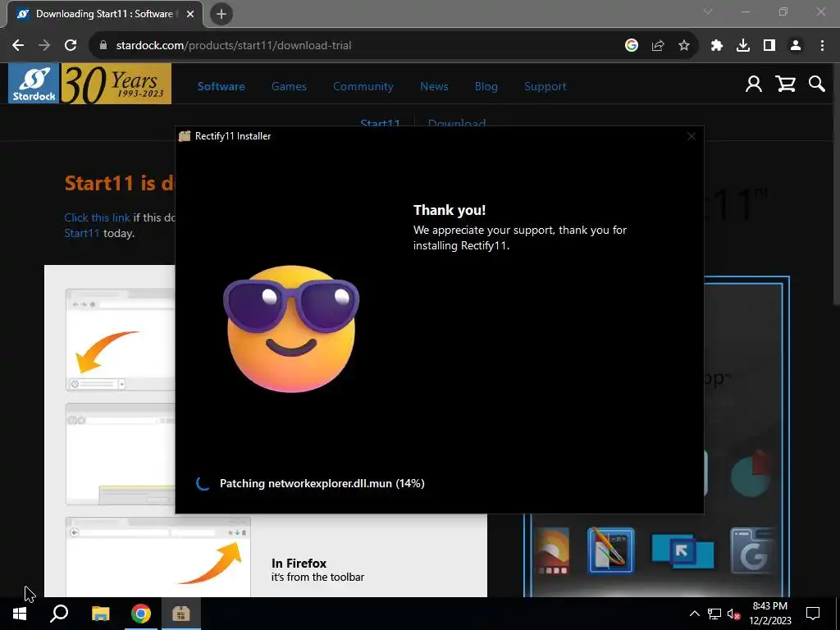Toggle Chrome side panel icon

pos(769,46)
